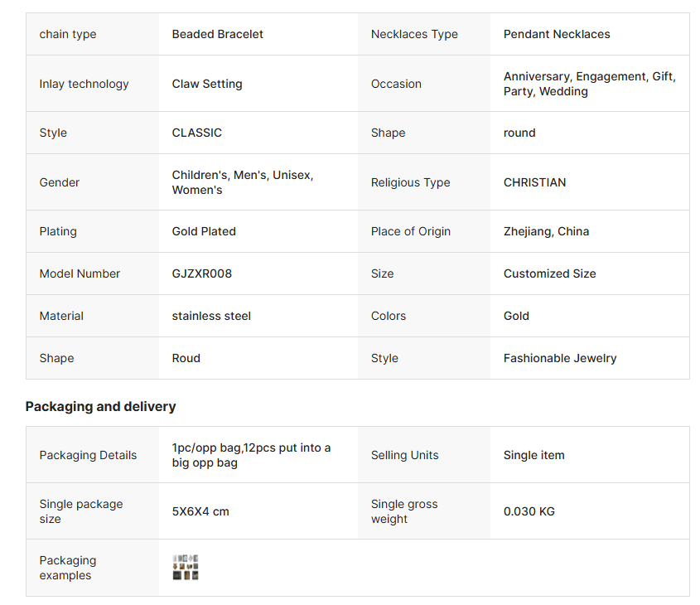Select the Occasion value listing Anniversary, Engagement
The image size is (700, 605).
click(590, 84)
